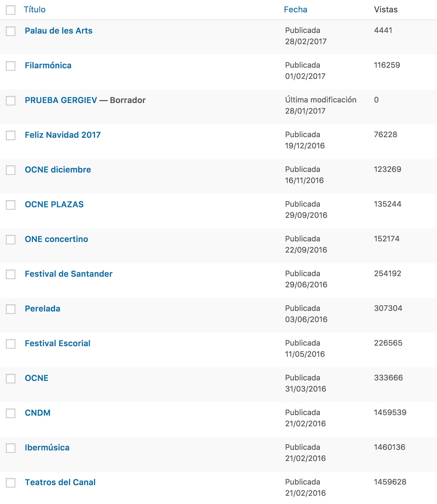Viewport: 437px width, 504px height.
Task: Click the OCNE diciembre title link
Action: (58, 170)
